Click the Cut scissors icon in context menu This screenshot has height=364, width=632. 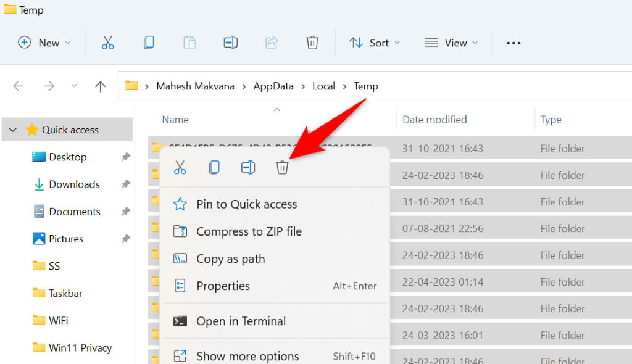click(x=180, y=167)
